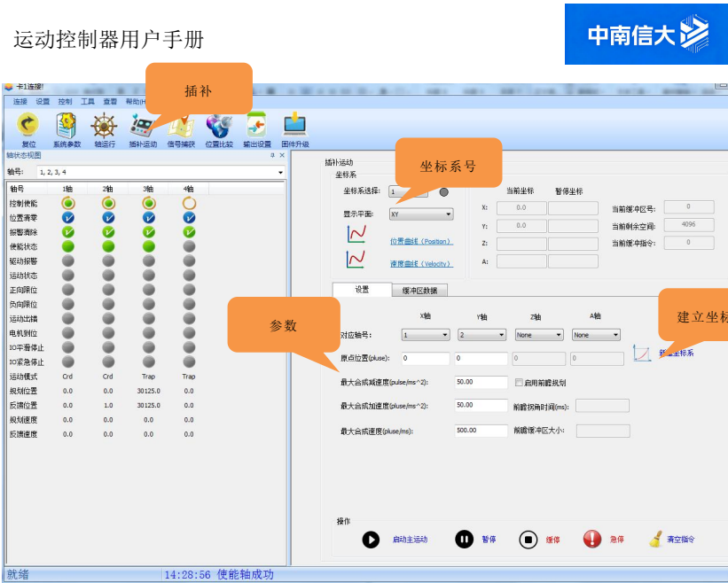This screenshot has height=583, width=728.
Task: Click the 轴运行 ship wheel icon
Action: click(105, 125)
